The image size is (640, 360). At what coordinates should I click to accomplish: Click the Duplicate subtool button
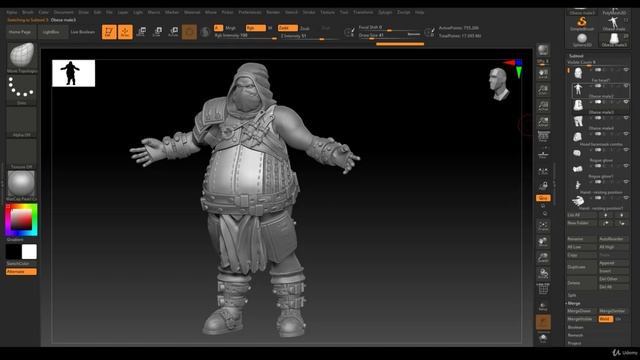[582, 267]
